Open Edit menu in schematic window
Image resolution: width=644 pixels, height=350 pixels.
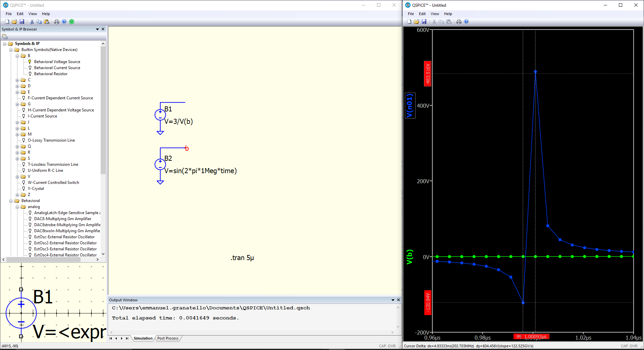click(x=20, y=14)
